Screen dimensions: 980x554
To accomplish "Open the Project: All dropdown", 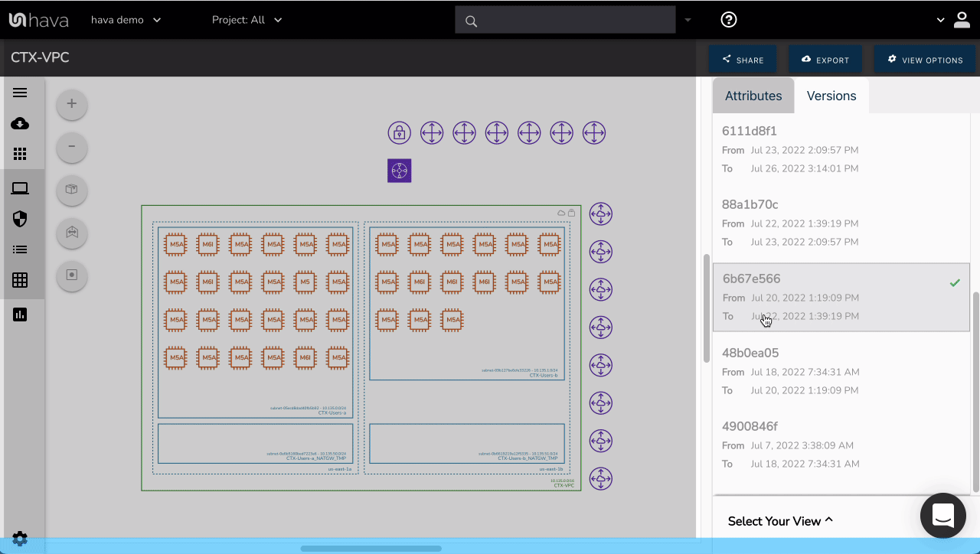I will coord(247,20).
